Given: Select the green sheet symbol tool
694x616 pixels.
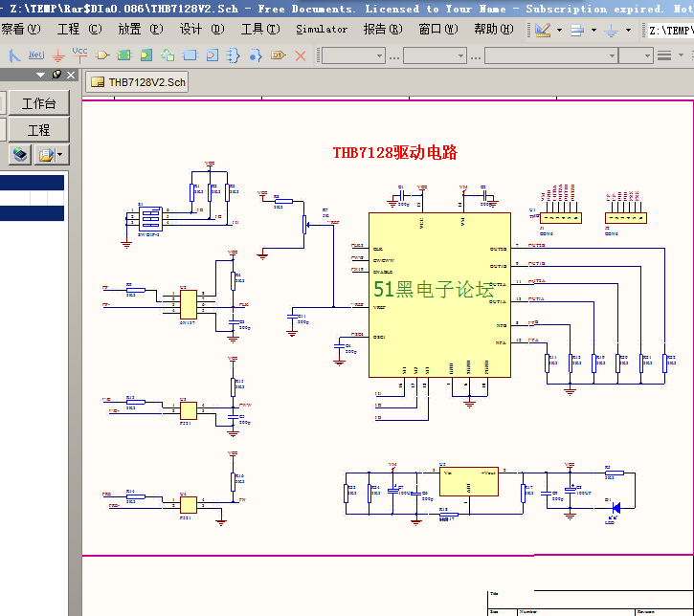Looking at the screenshot, I should coord(124,55).
